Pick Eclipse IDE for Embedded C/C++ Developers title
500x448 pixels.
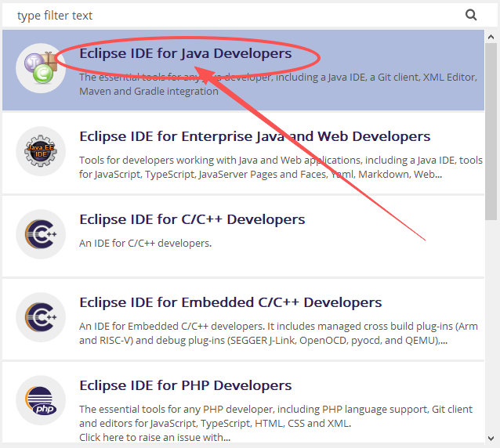pos(230,302)
